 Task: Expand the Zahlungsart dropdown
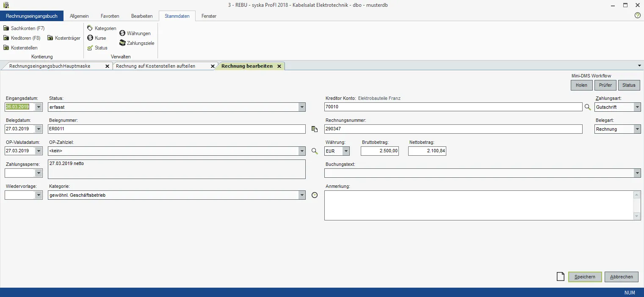click(x=637, y=107)
